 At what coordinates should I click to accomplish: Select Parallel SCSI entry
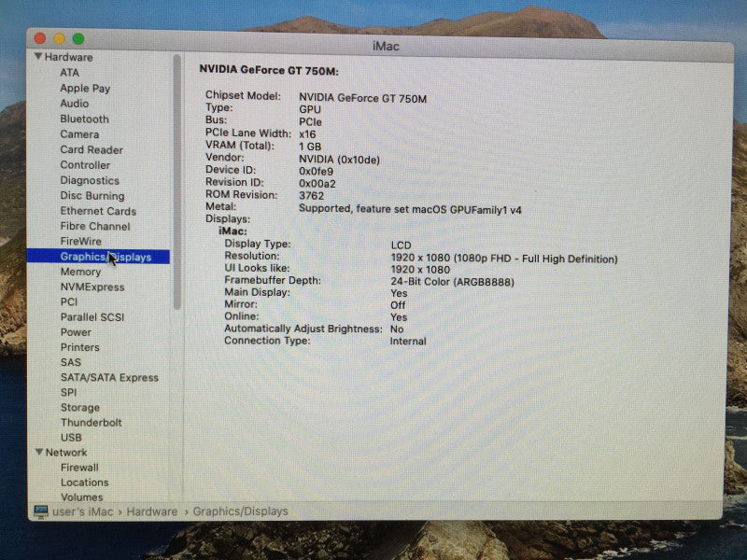[x=92, y=317]
